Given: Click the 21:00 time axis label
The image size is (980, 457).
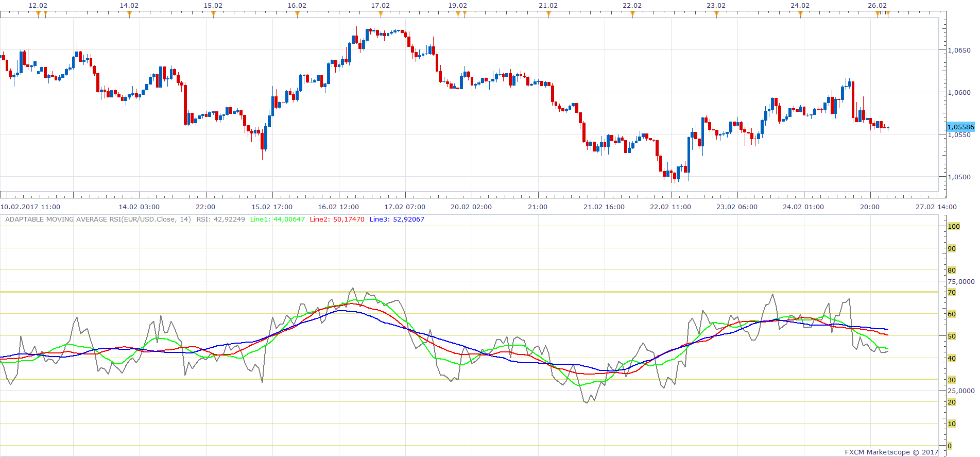Looking at the screenshot, I should click(538, 207).
